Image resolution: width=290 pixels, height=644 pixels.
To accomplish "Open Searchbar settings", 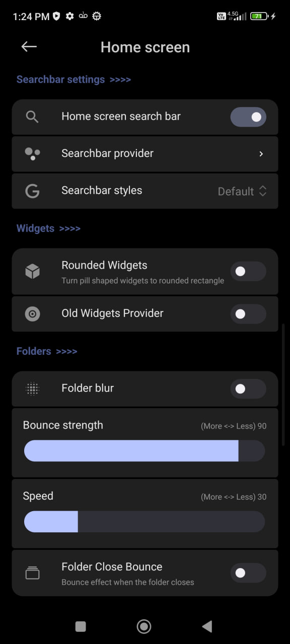I will click(x=74, y=79).
